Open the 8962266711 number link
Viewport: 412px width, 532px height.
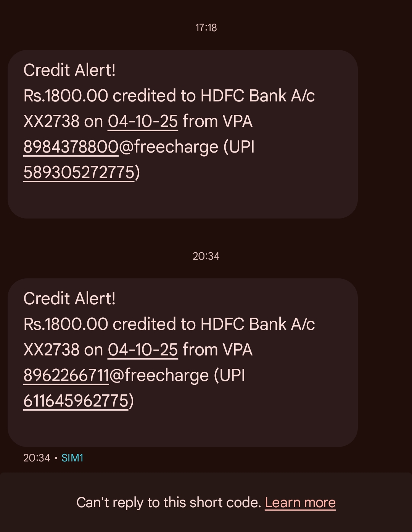tap(66, 376)
